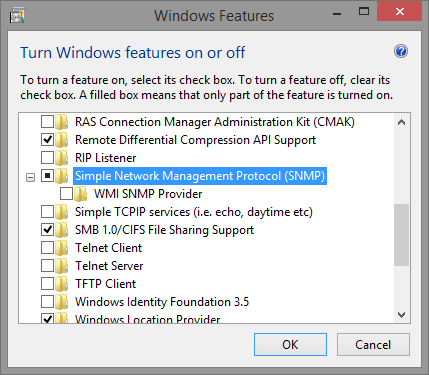Click the vertical scrollbar thumb
The image size is (429, 375).
click(401, 235)
